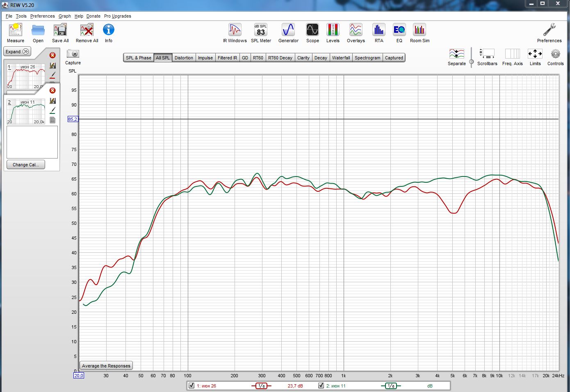Viewport: 570px width, 392px height.
Task: Switch to the Waterfall tab
Action: (x=341, y=58)
